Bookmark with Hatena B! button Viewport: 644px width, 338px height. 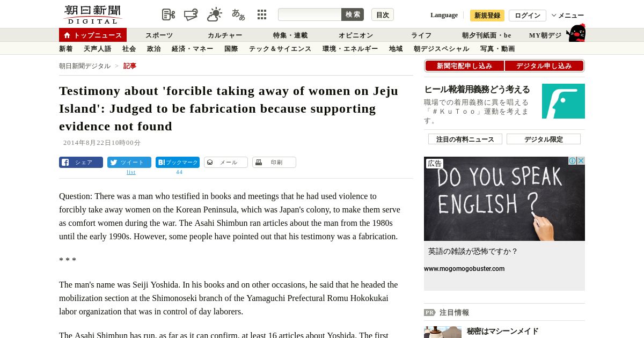178,163
